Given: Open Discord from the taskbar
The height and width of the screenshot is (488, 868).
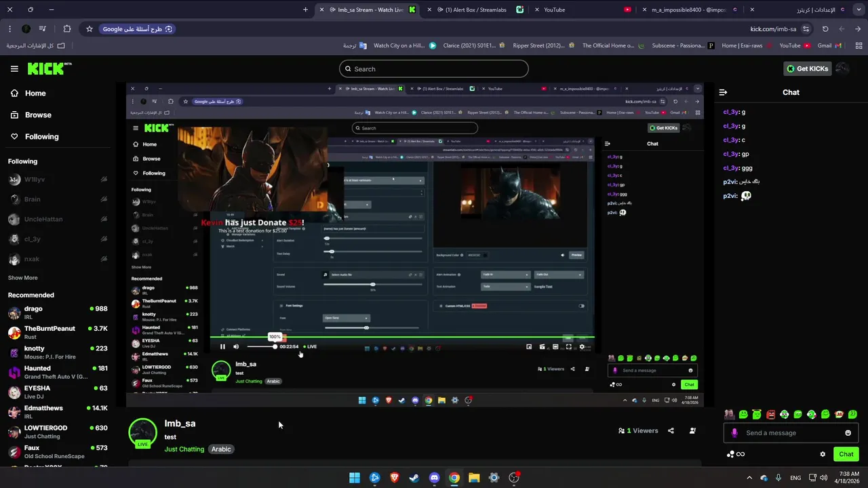Looking at the screenshot, I should (x=434, y=478).
